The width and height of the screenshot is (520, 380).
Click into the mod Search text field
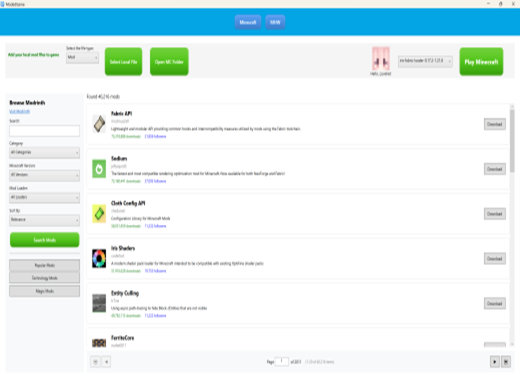pyautogui.click(x=44, y=131)
